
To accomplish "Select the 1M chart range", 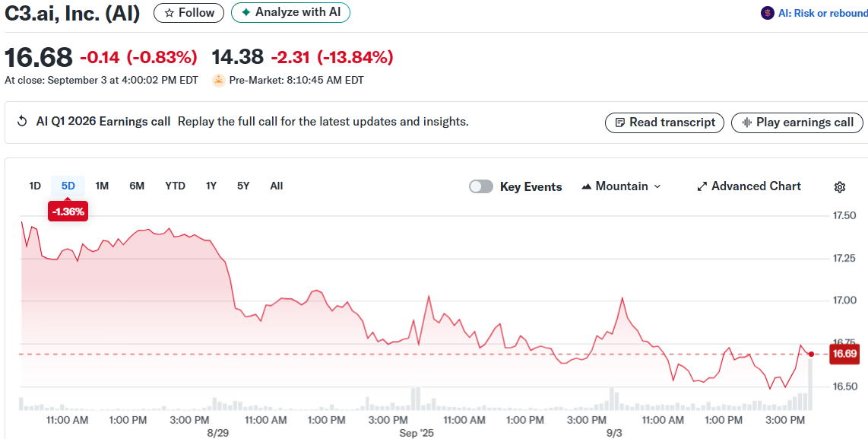I will pyautogui.click(x=102, y=186).
